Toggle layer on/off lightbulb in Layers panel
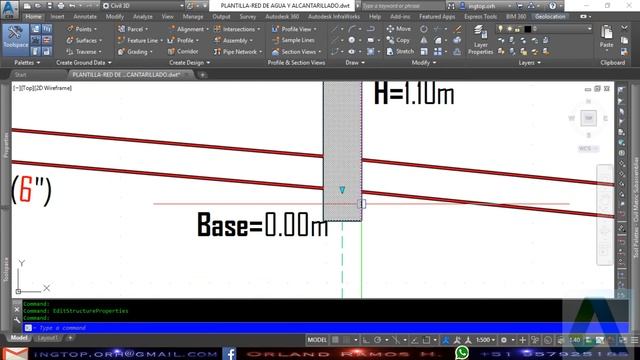This screenshot has height=360, width=640. (x=500, y=29)
